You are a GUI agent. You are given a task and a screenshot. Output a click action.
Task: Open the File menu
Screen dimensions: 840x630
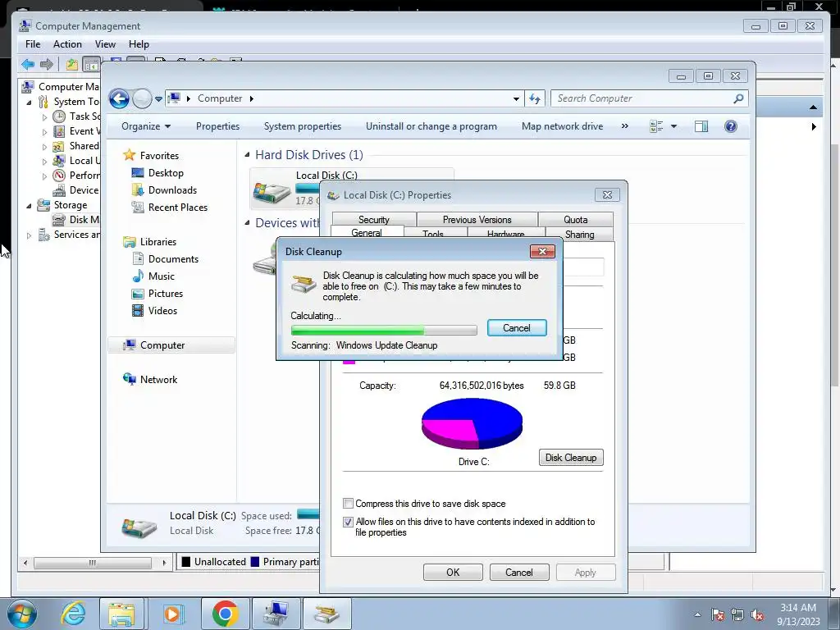tap(33, 44)
